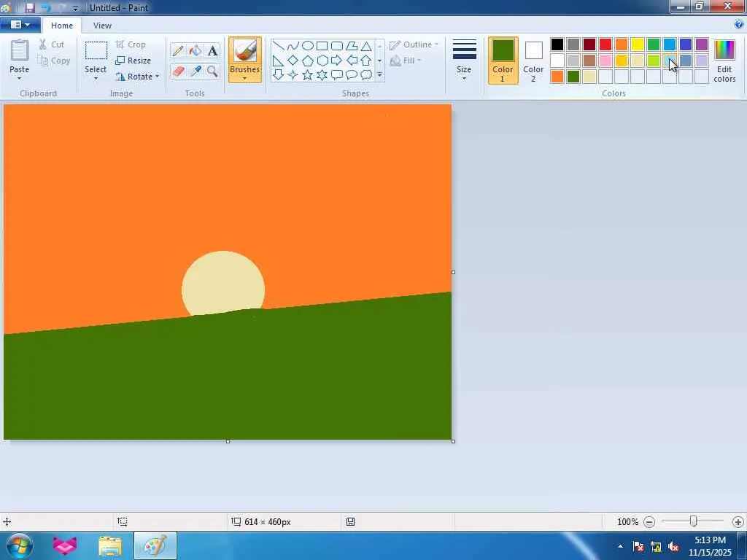Click the Save icon in title bar

pos(30,8)
